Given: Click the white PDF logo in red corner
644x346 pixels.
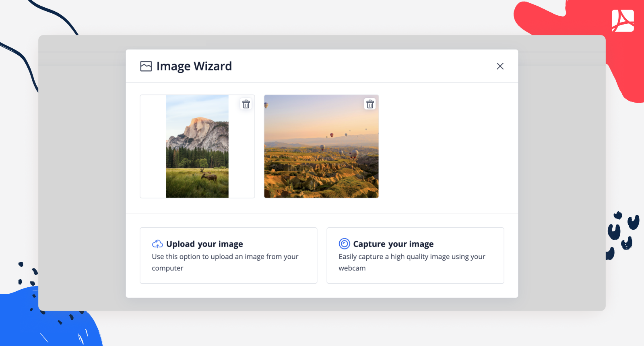Looking at the screenshot, I should tap(623, 21).
